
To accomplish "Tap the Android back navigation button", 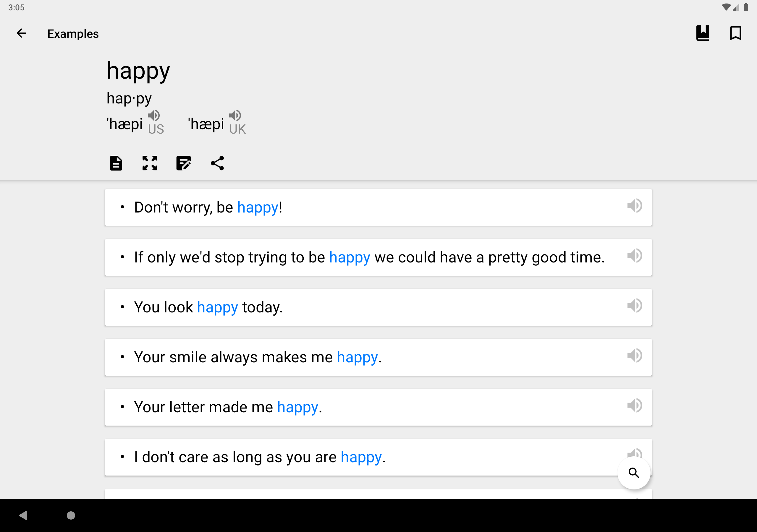I will [23, 515].
